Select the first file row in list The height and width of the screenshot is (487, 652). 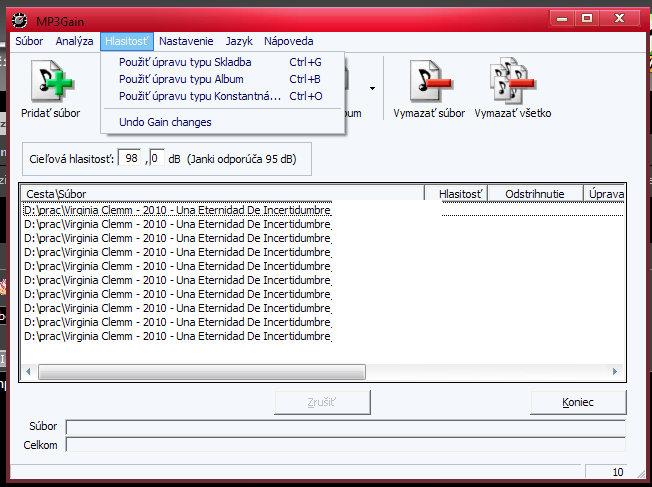(323, 210)
